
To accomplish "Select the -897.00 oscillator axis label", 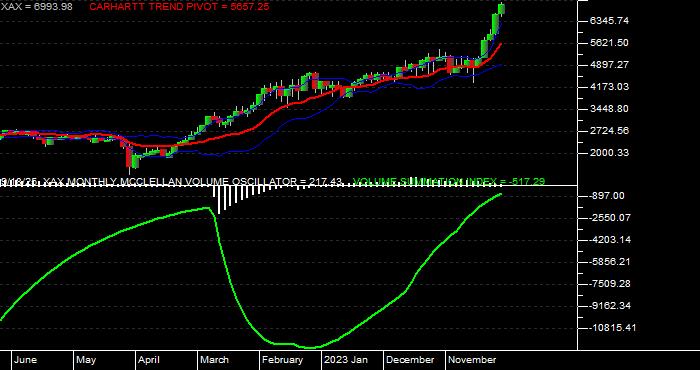I will [606, 195].
